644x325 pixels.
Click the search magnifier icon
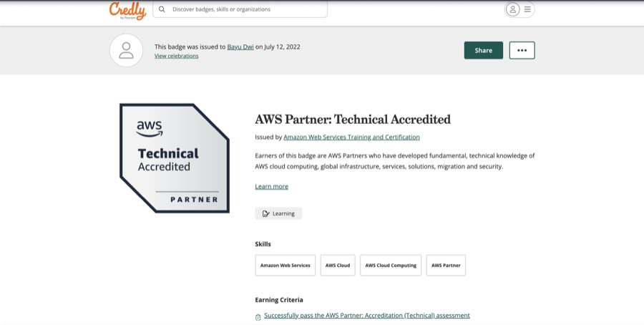click(x=162, y=9)
